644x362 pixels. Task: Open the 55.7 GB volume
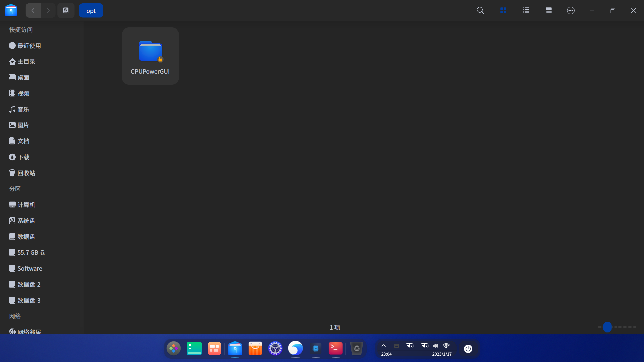coord(31,253)
